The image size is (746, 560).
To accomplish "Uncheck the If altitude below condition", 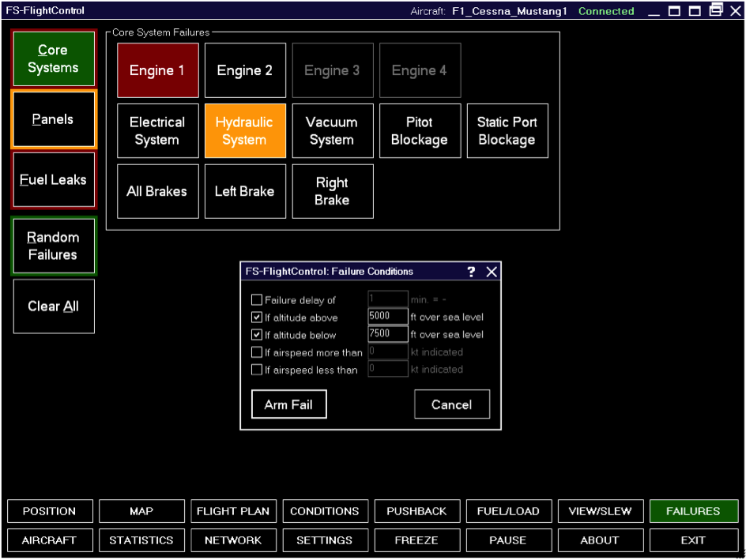I will 257,333.
